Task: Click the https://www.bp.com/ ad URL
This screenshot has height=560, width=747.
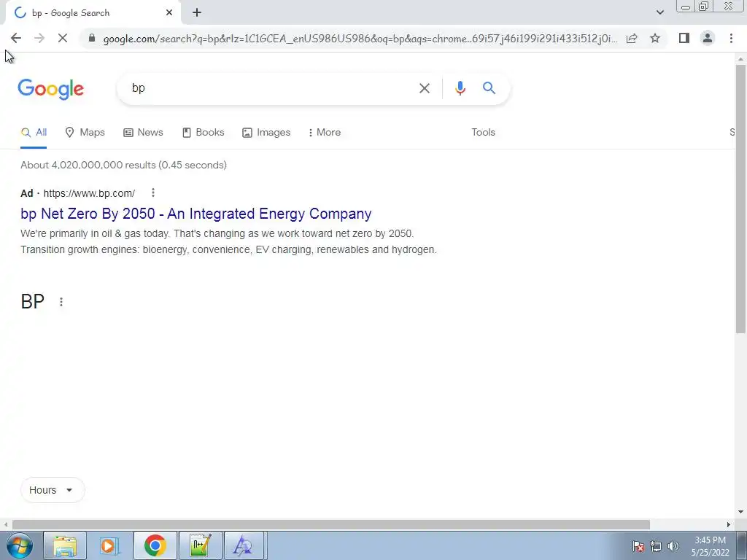Action: [89, 193]
